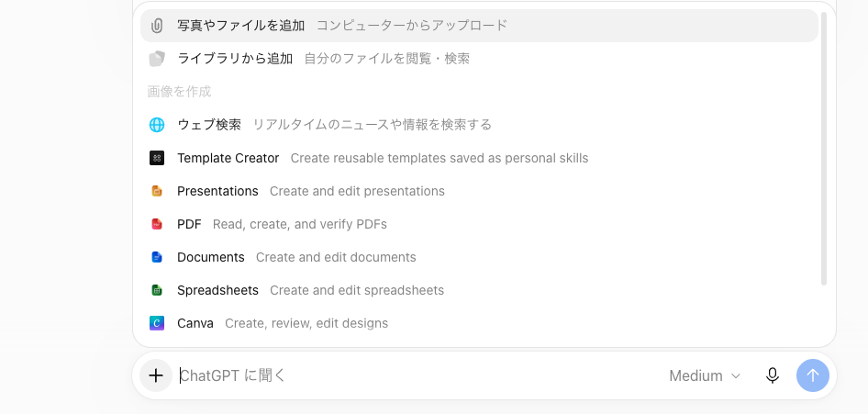This screenshot has width=868, height=414.
Task: Click the orange Presentations icon
Action: click(157, 191)
